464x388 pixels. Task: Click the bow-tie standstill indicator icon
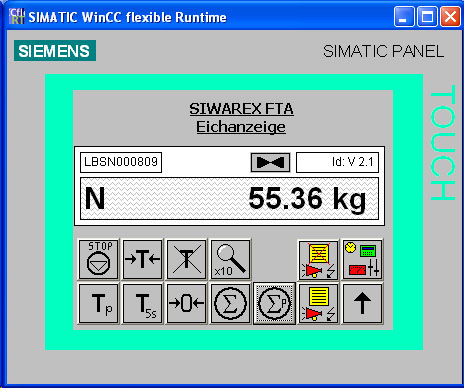(x=270, y=162)
